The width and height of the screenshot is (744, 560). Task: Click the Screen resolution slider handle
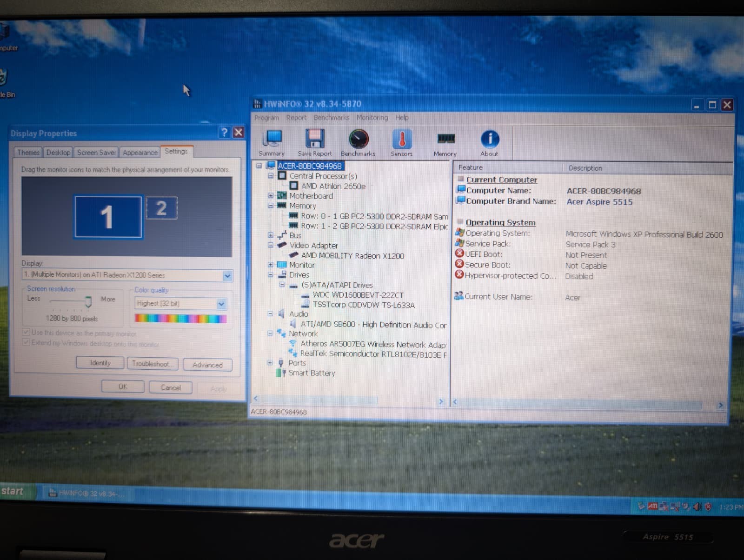pos(88,302)
